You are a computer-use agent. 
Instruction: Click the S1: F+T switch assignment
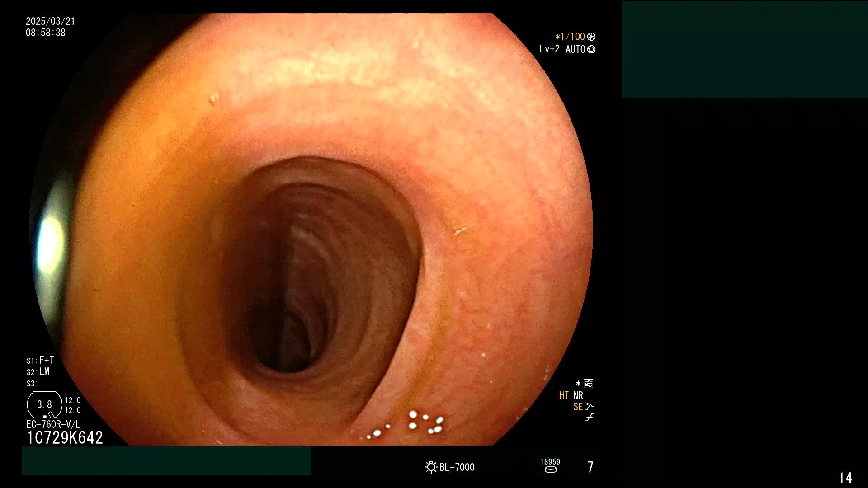click(x=40, y=360)
